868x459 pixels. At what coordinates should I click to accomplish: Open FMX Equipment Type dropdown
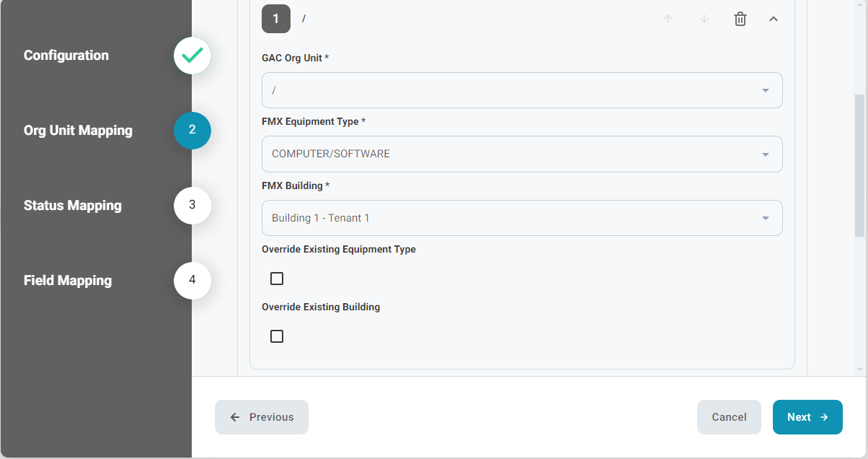pyautogui.click(x=522, y=154)
